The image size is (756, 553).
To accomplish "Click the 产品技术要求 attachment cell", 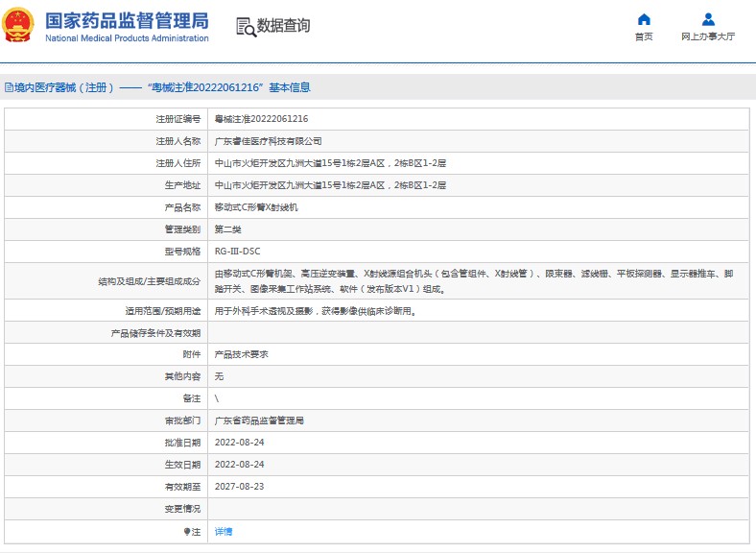I will click(241, 354).
